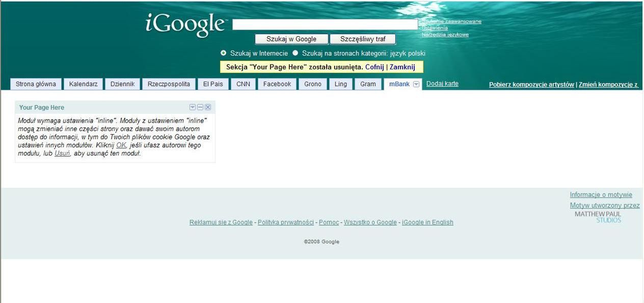644x303 pixels.
Task: Select the Szukaj w Internecie radio button
Action: 223,53
